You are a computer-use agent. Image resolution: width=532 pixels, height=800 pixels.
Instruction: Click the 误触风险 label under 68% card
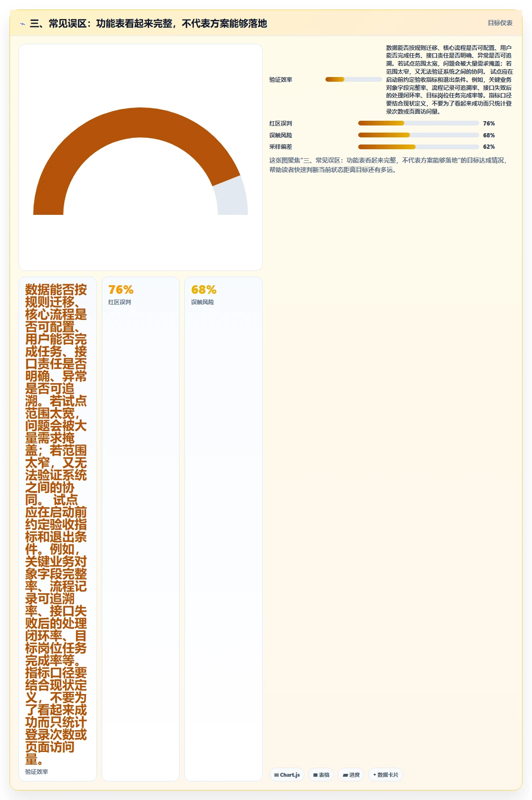(x=202, y=302)
